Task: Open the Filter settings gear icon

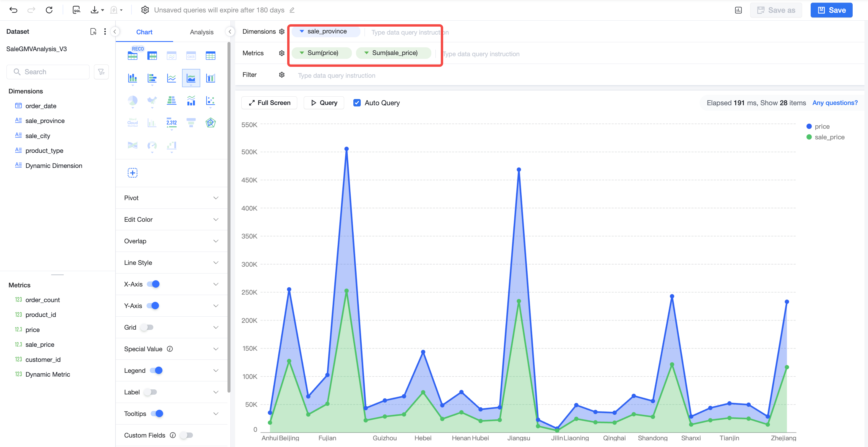Action: coord(282,75)
